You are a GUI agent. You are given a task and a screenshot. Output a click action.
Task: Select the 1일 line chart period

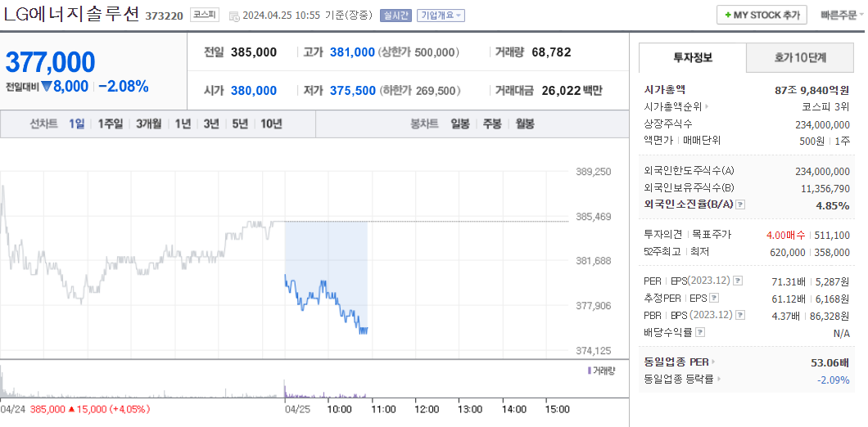click(x=76, y=124)
